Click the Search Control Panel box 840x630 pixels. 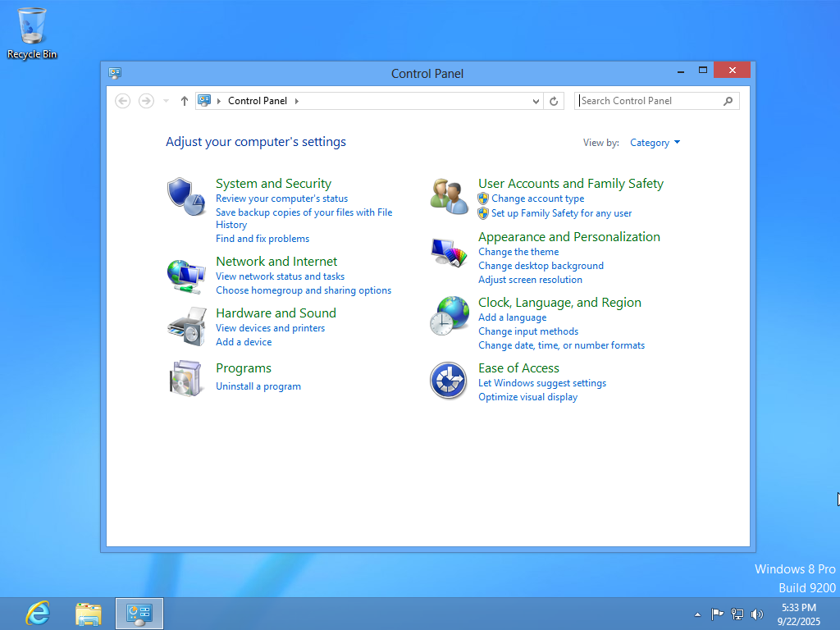tap(648, 101)
